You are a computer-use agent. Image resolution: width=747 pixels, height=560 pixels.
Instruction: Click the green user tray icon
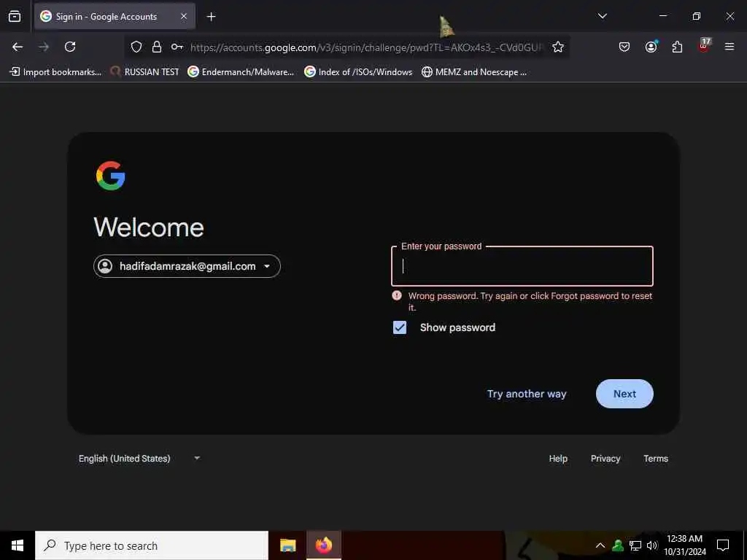tap(618, 545)
